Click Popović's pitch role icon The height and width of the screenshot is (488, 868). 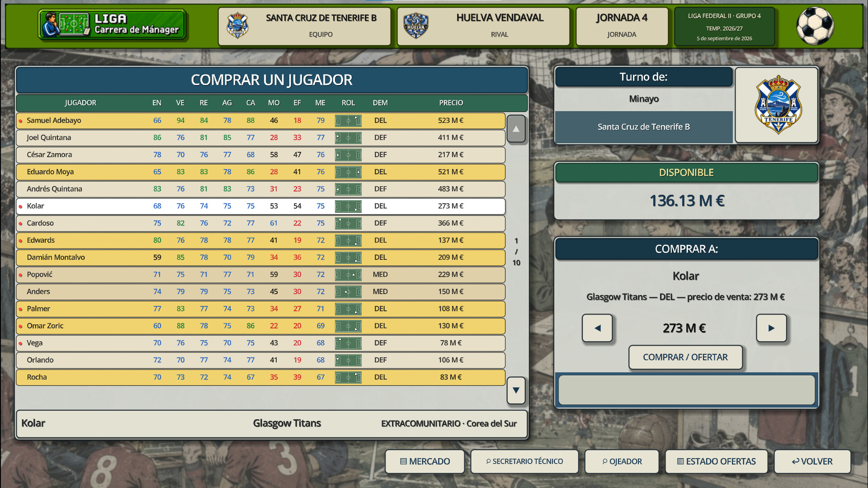coord(348,275)
